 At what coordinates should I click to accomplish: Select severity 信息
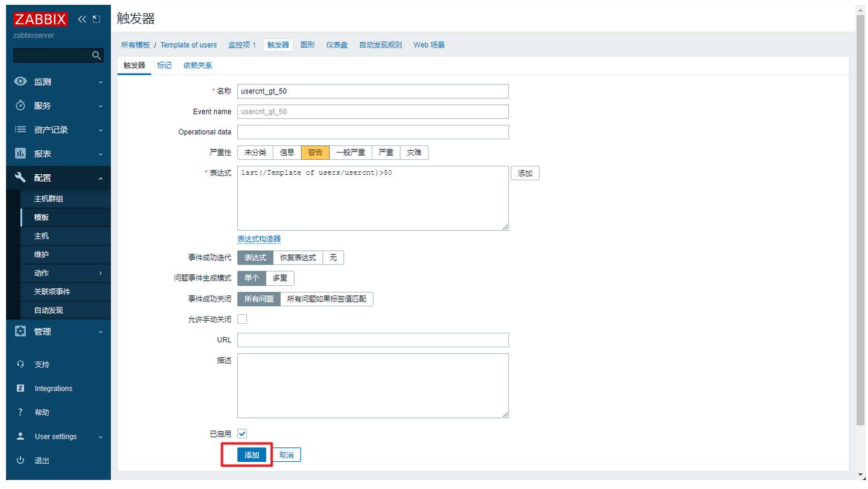287,153
